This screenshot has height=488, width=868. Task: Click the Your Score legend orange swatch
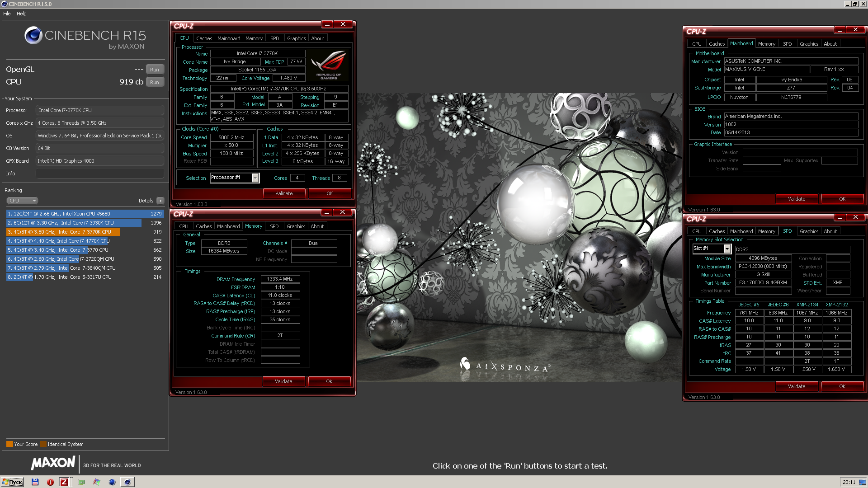[x=9, y=444]
